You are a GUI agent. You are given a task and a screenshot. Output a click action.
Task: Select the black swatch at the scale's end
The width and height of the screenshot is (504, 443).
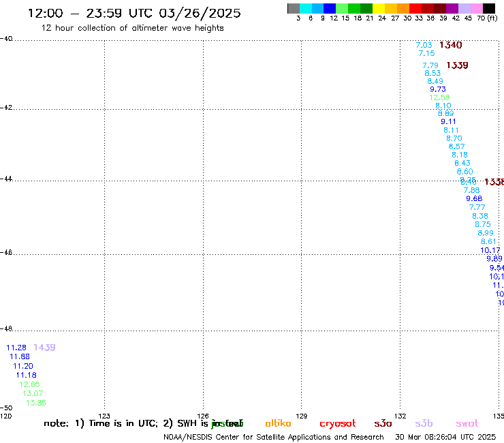point(489,8)
